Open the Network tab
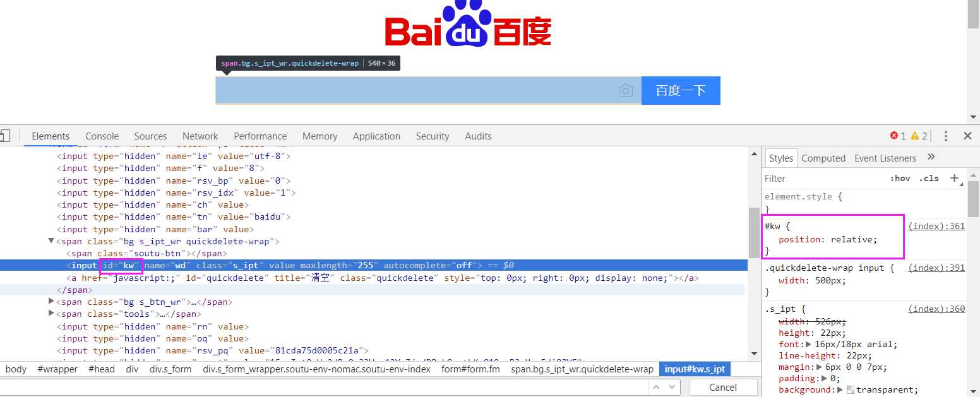 coord(200,136)
